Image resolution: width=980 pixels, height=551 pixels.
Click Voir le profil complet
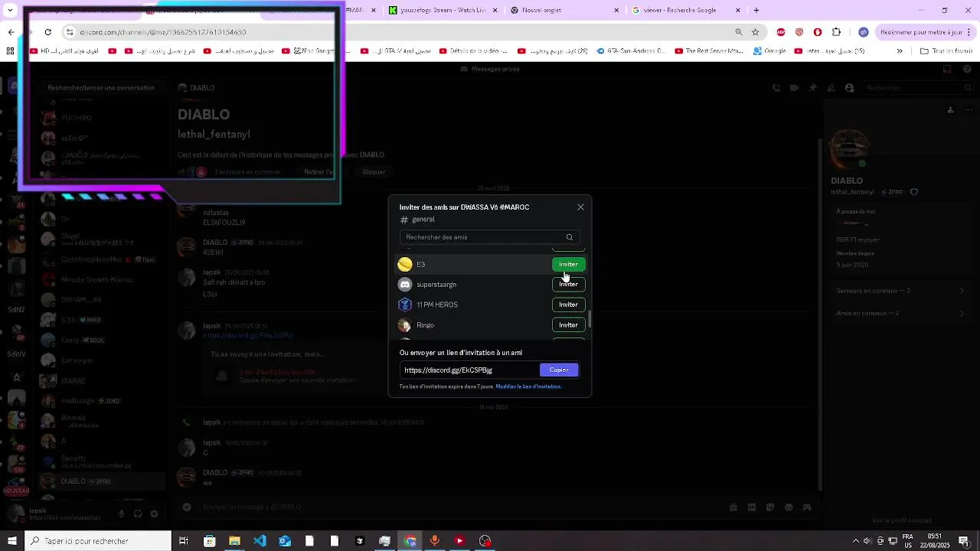pos(902,520)
